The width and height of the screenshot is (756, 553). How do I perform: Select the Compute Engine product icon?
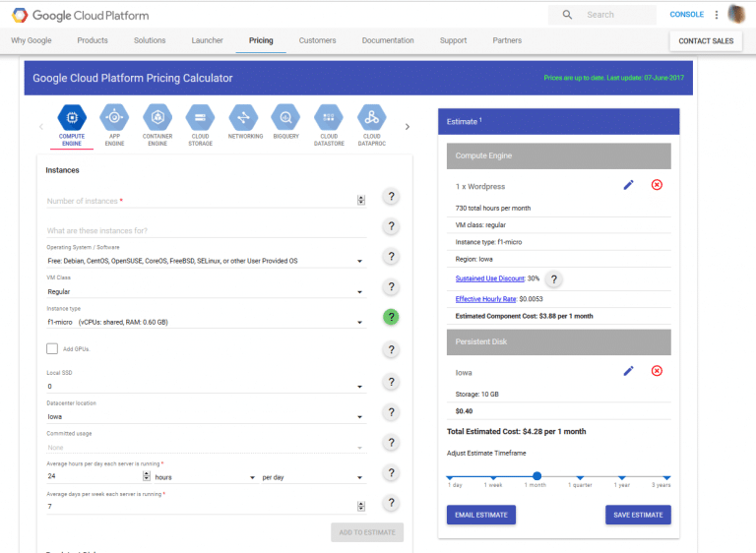point(72,118)
